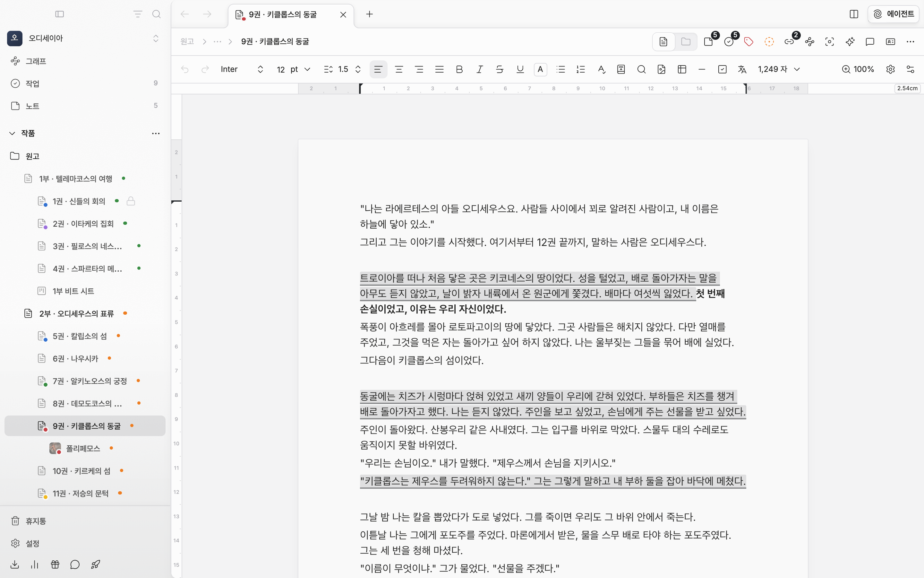
Task: Open the 폴리페모스 character item
Action: (85, 448)
